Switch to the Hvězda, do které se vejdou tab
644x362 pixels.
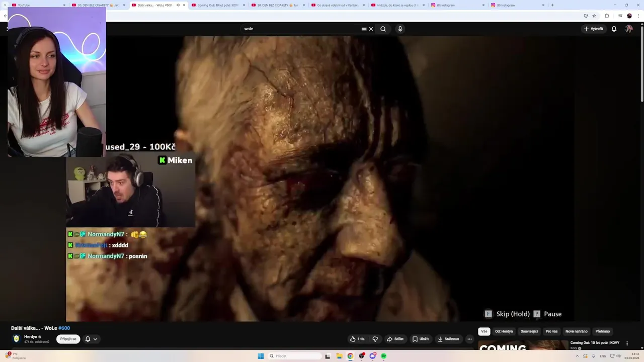[x=397, y=5]
